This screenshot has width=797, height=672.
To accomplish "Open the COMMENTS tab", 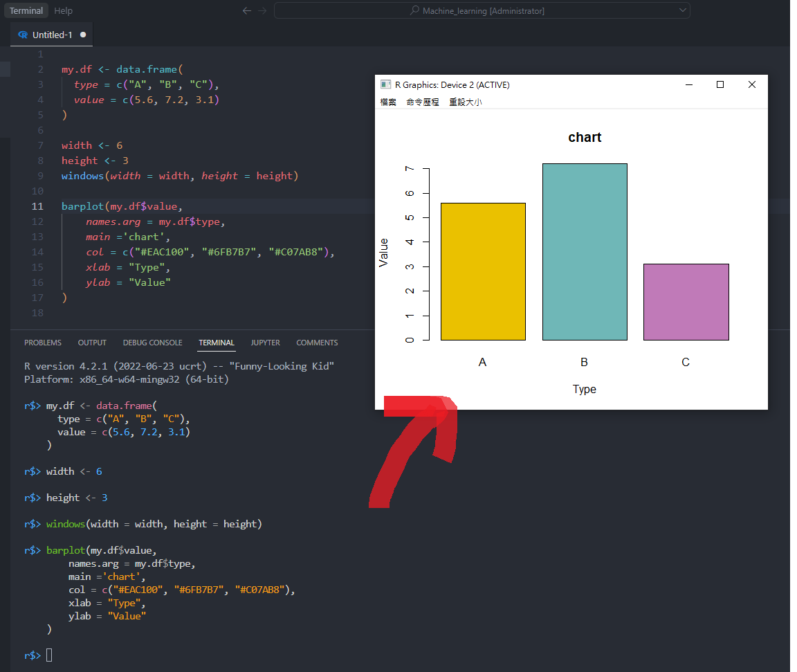I will tap(317, 342).
